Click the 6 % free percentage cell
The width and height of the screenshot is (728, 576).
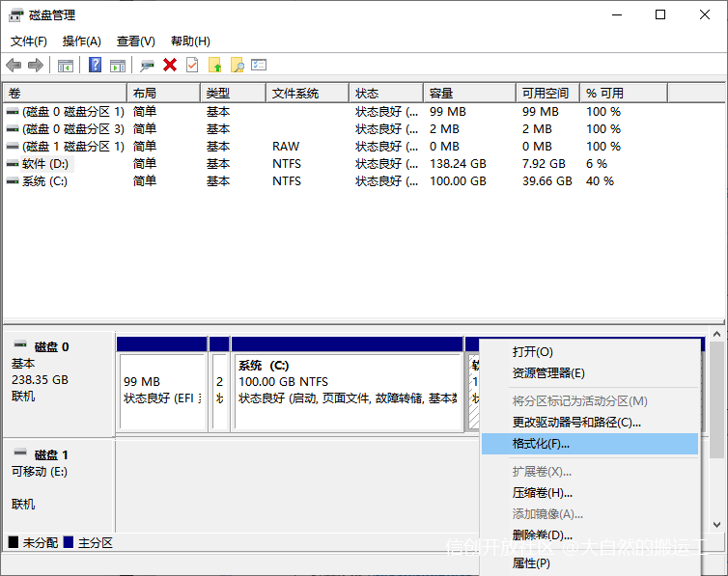597,164
